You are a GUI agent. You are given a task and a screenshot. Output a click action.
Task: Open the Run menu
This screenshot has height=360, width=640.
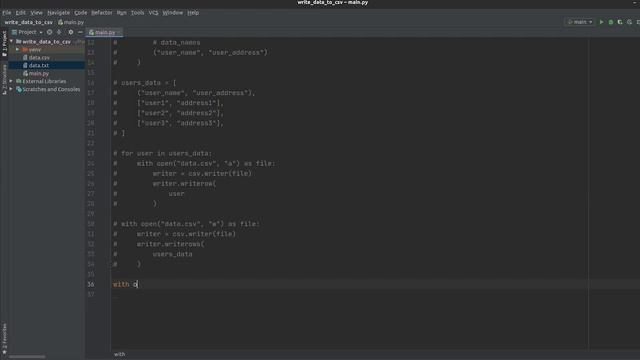[x=121, y=13]
